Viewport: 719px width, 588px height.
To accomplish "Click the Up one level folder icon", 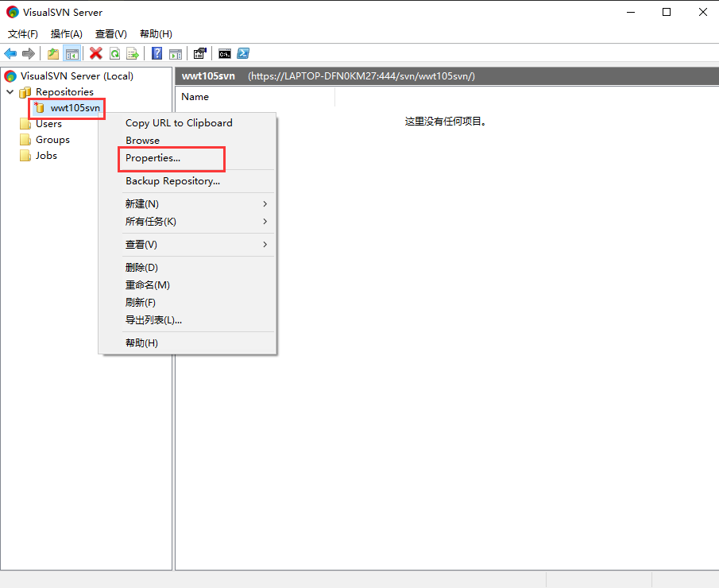I will click(53, 53).
